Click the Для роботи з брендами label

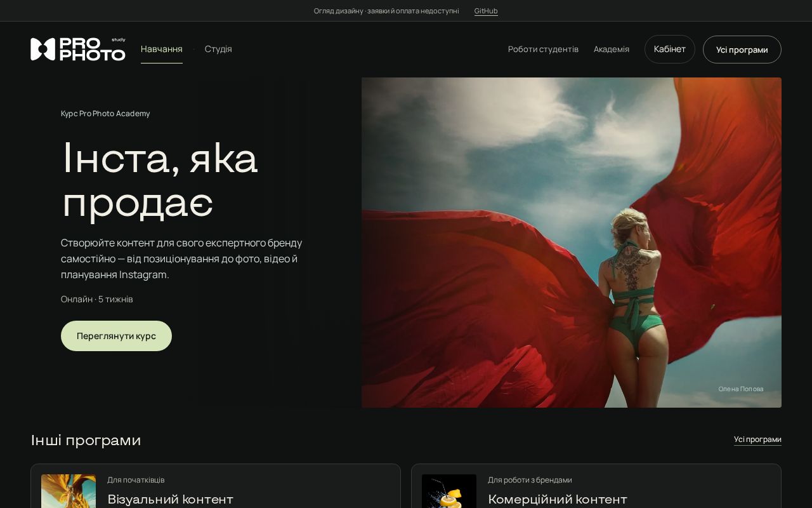click(530, 480)
